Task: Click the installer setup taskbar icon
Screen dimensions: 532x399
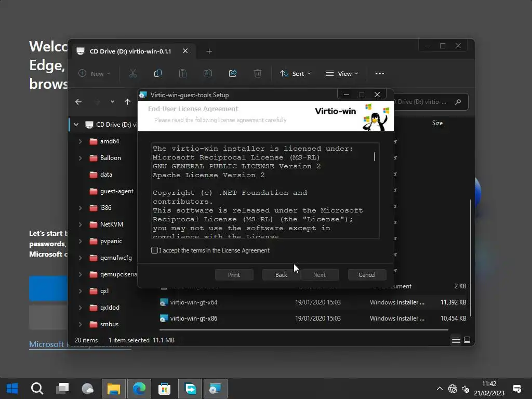Action: click(216, 389)
